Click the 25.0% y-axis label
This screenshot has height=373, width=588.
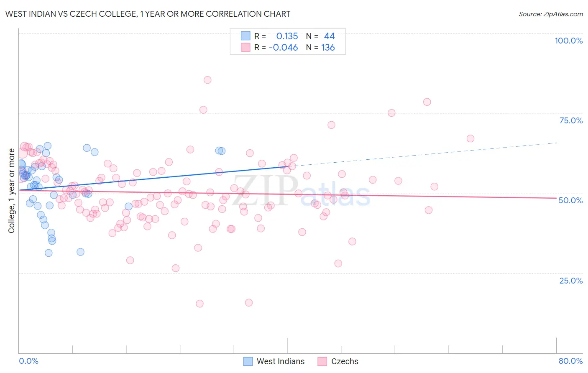[x=571, y=281]
